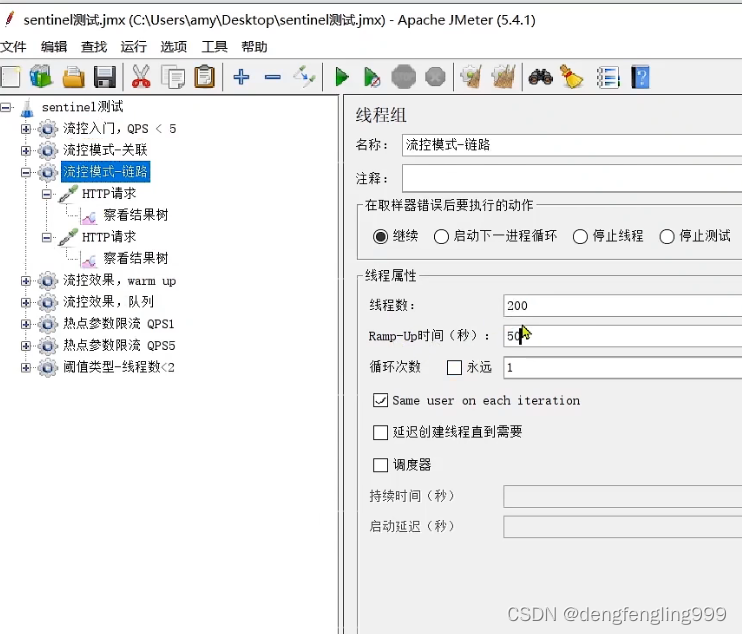Collapse the second HTTP请求 node

(46, 237)
